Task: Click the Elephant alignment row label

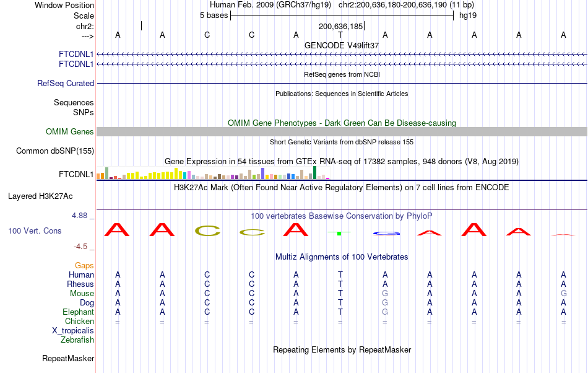Action: coord(78,312)
